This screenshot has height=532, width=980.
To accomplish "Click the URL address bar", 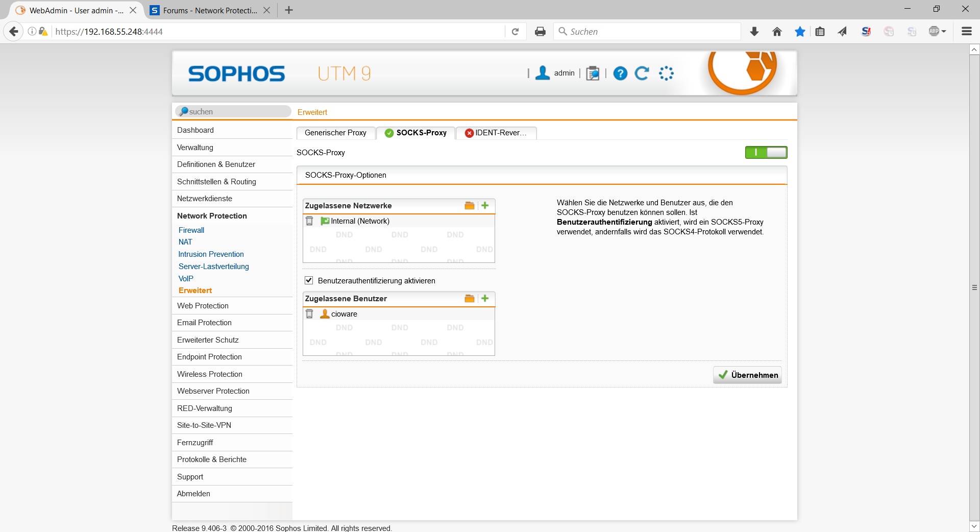I will (x=278, y=32).
